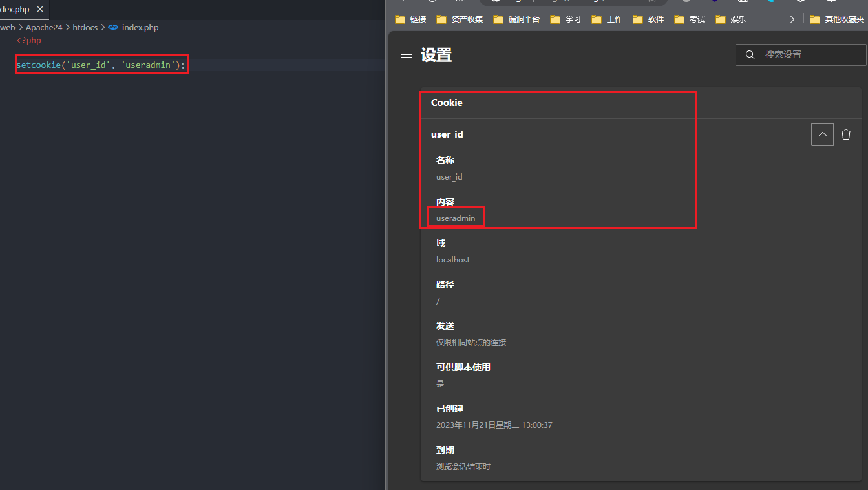Click Apache24 in the editor breadcrumb
The image size is (868, 490).
click(x=44, y=28)
